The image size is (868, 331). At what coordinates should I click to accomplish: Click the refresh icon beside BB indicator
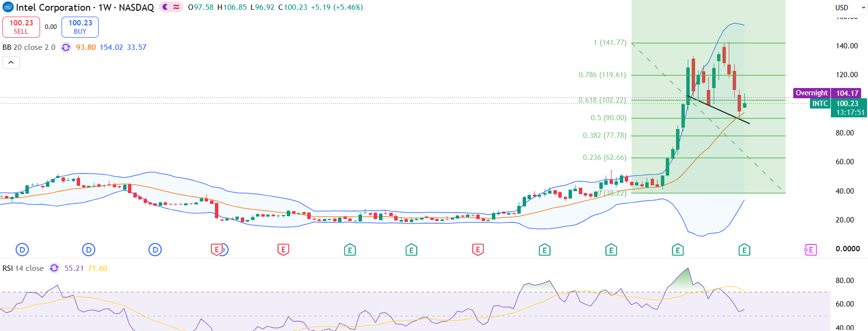pos(66,47)
